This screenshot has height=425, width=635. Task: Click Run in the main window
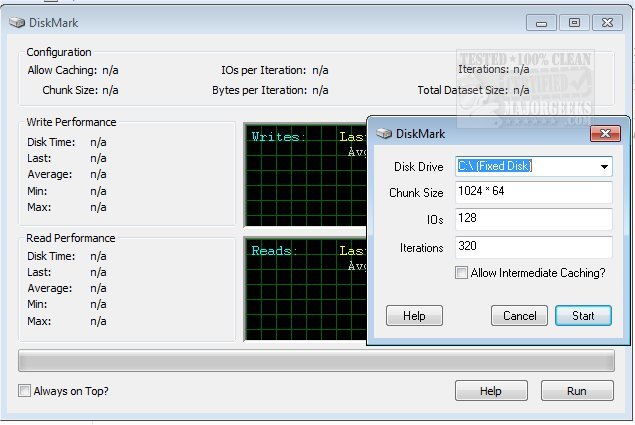(x=577, y=391)
